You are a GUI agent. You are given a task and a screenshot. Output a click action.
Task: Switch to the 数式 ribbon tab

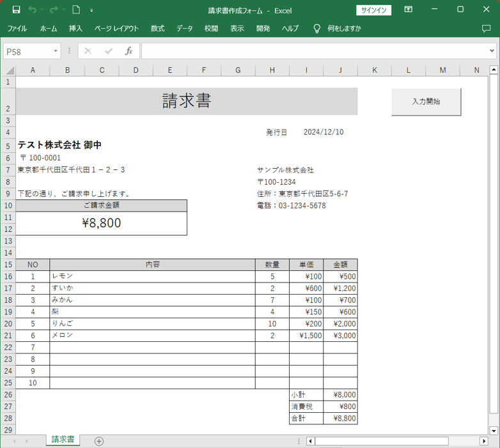point(157,29)
